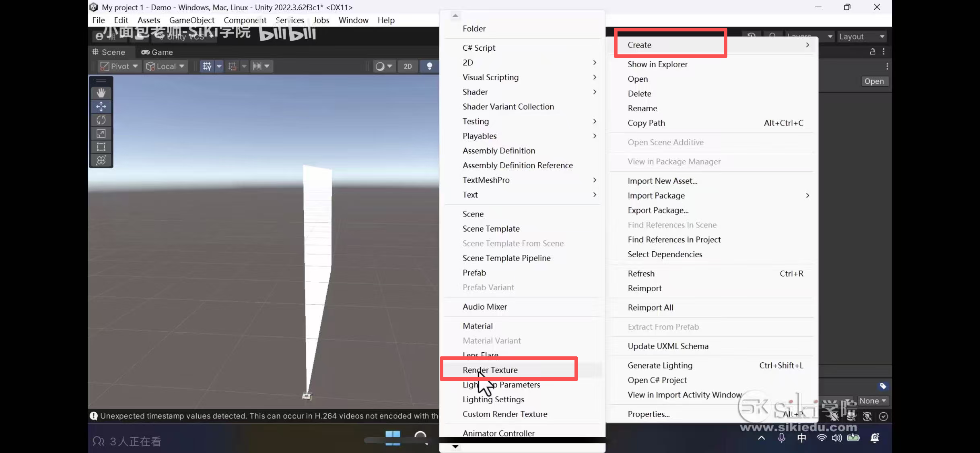Click the Windows Start button in taskbar

(x=393, y=438)
